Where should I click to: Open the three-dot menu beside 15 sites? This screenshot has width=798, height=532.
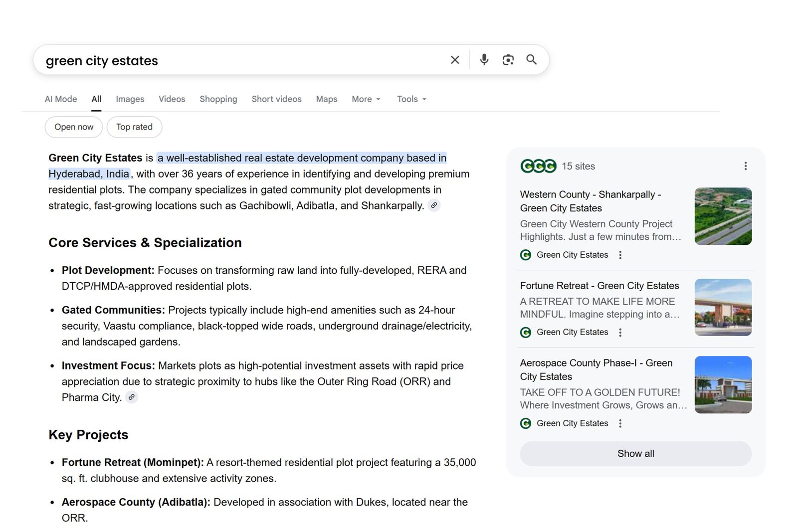[746, 166]
